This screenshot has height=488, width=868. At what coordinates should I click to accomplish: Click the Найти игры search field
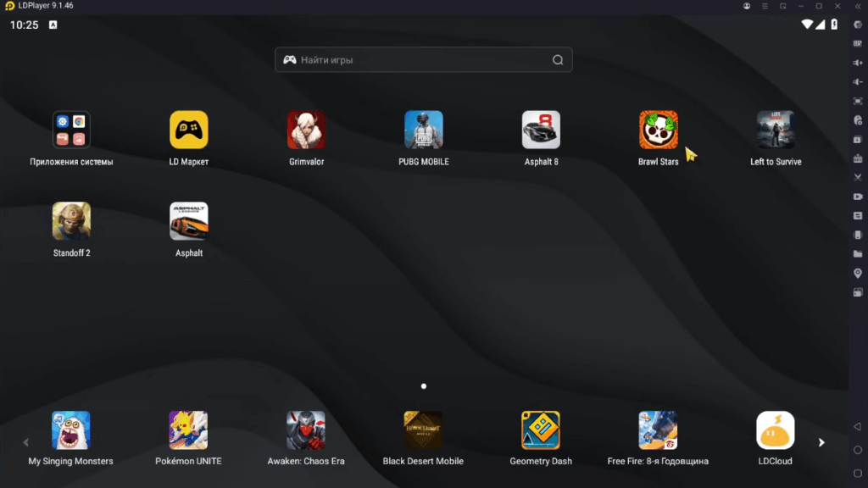423,59
